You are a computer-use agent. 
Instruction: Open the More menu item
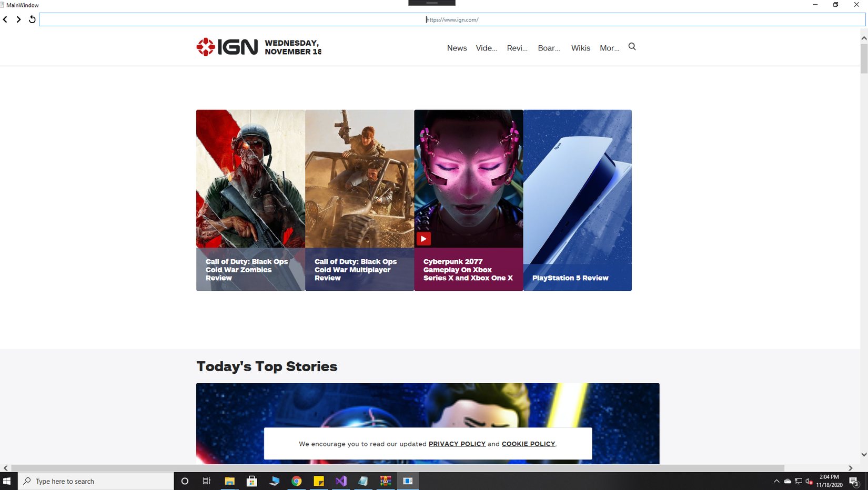(610, 48)
